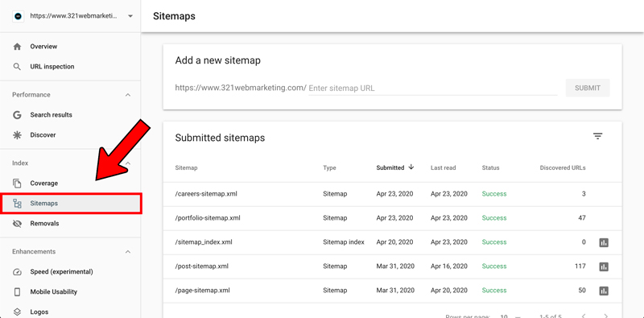Click discovered URLs value 50

(x=582, y=291)
